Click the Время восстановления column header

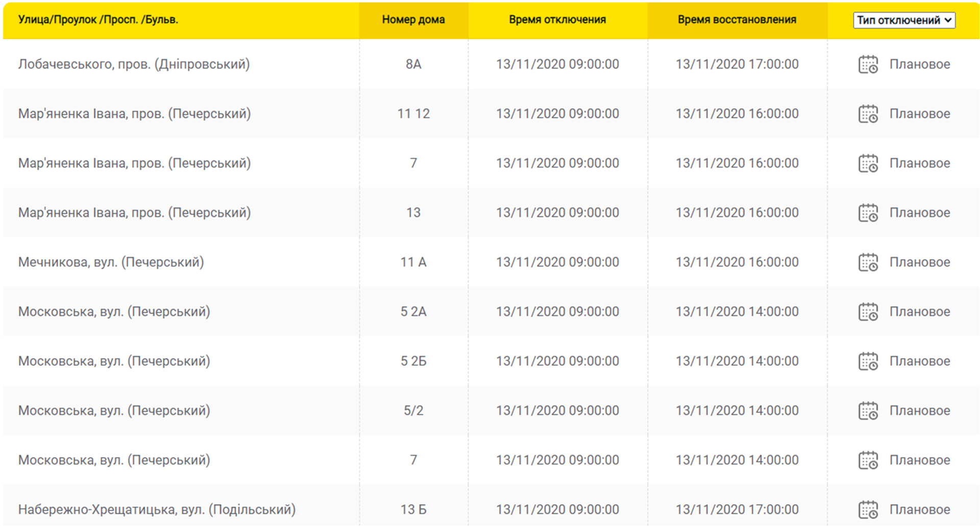tap(737, 20)
